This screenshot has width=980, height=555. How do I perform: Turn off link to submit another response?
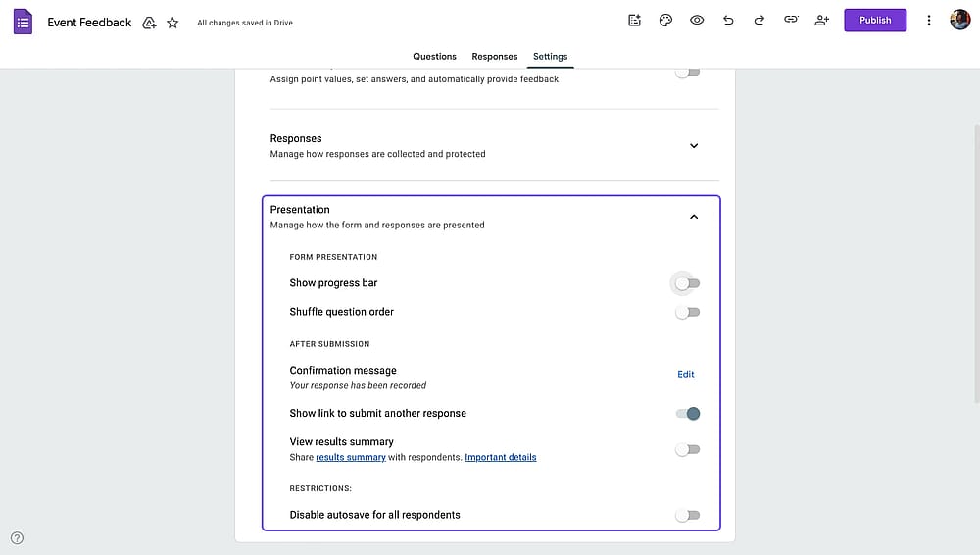click(688, 414)
